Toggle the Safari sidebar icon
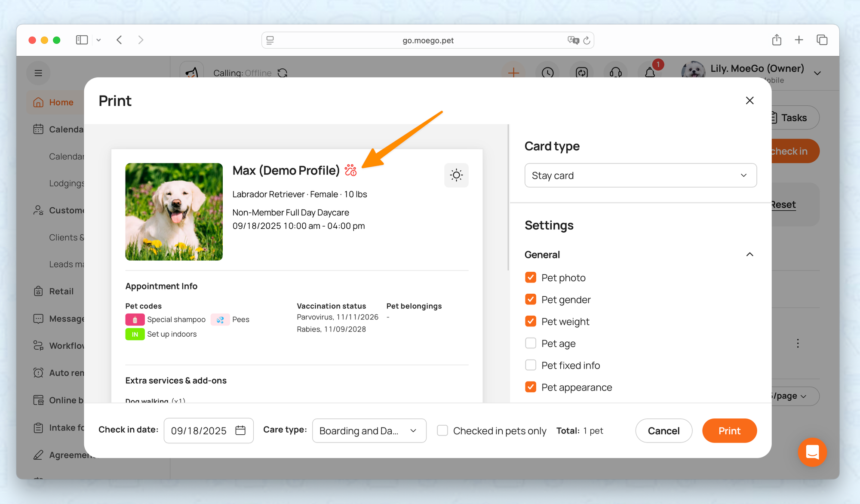 (x=82, y=40)
